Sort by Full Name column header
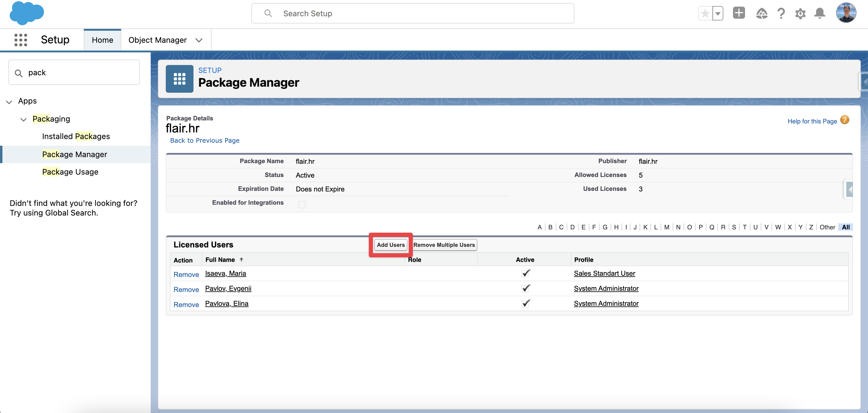 [220, 259]
